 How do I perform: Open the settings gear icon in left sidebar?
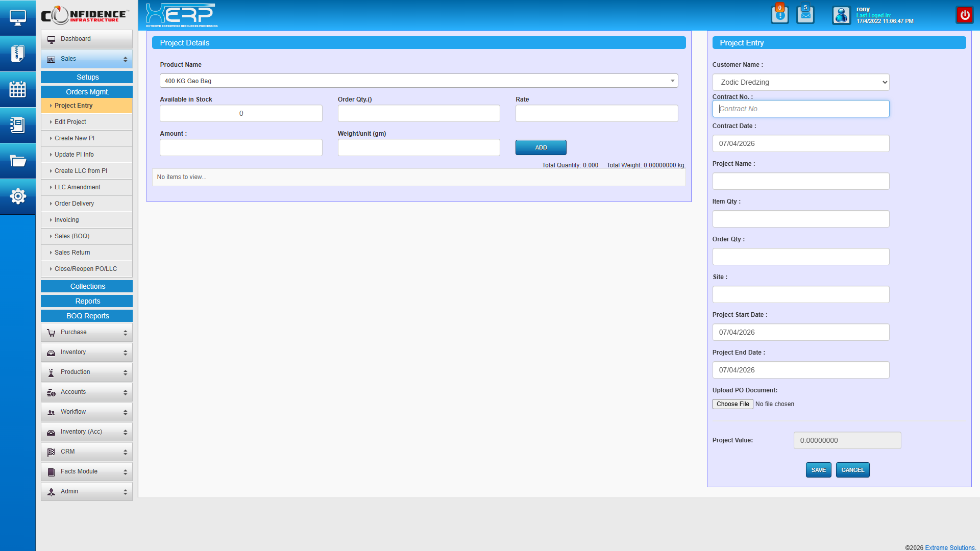pos(18,196)
